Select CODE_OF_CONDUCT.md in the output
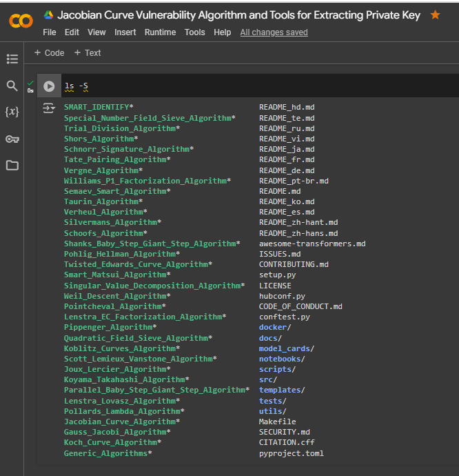The image size is (459, 476). [x=300, y=306]
